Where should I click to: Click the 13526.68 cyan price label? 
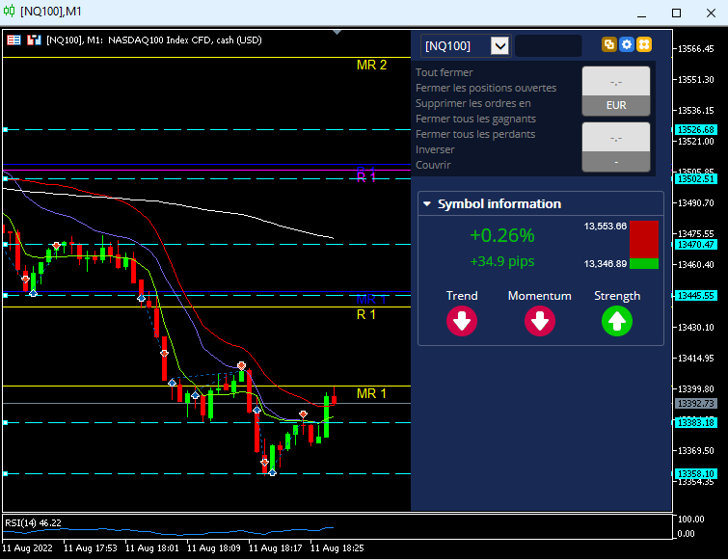pos(695,129)
